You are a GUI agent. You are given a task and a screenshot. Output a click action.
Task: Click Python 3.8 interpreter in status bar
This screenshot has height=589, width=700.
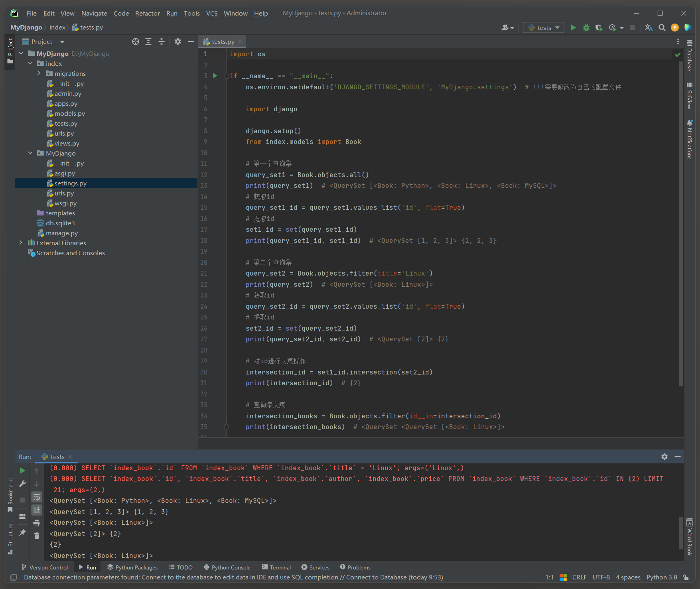(662, 577)
